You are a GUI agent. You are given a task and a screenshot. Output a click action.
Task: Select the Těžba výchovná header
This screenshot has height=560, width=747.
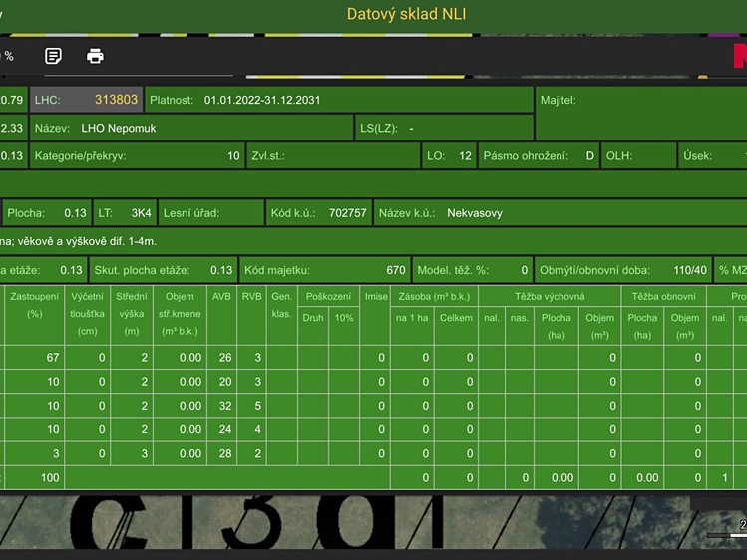pos(550,296)
